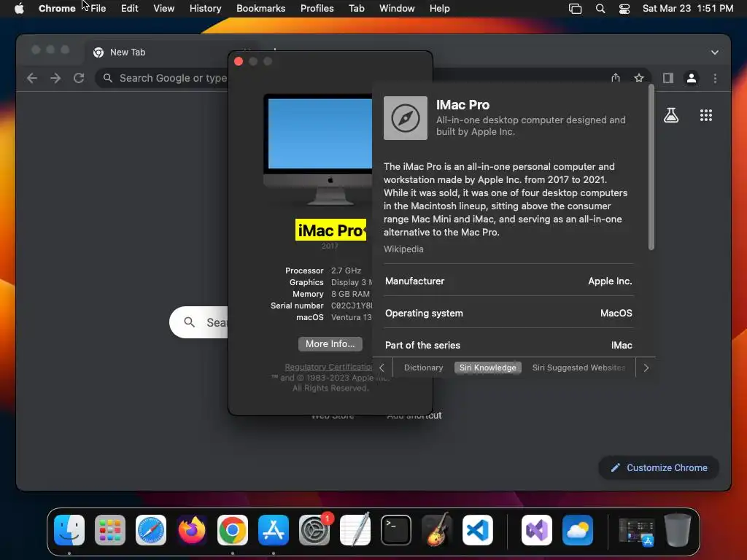
Task: Select the Siri Knowledge tab
Action: [x=488, y=367]
